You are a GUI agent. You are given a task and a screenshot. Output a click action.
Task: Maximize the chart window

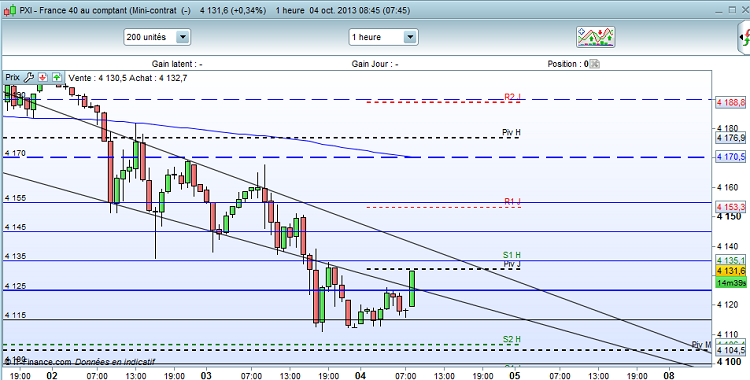coord(732,10)
